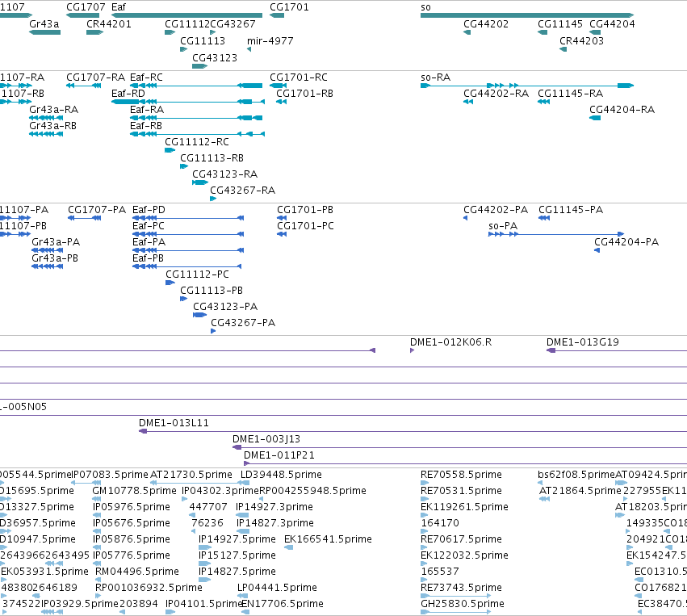Select EST RE70558.5prime
The image size is (687, 616).
[x=461, y=475]
